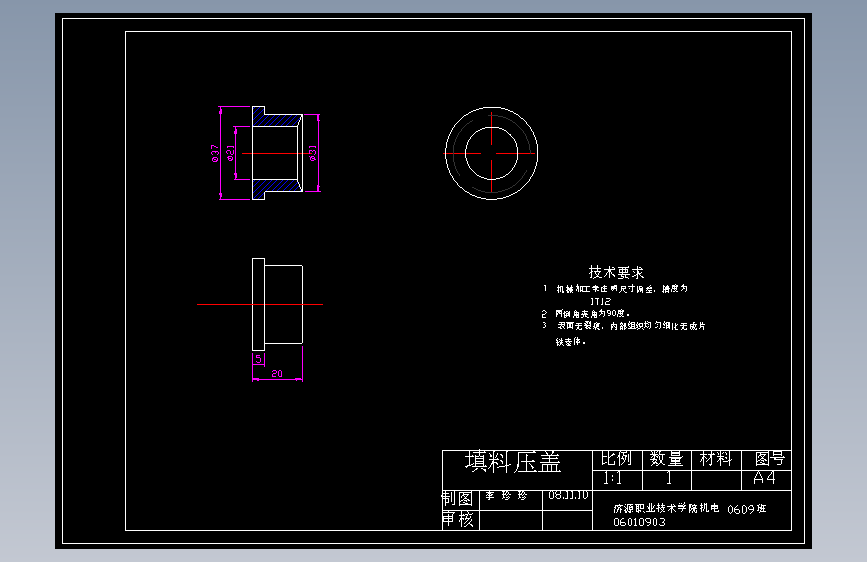Click the 比例 header cell
This screenshot has height=562, width=867.
click(617, 459)
